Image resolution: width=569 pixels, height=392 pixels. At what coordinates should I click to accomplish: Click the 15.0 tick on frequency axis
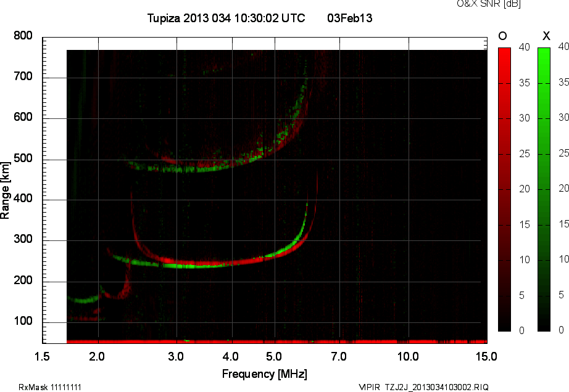(x=486, y=357)
